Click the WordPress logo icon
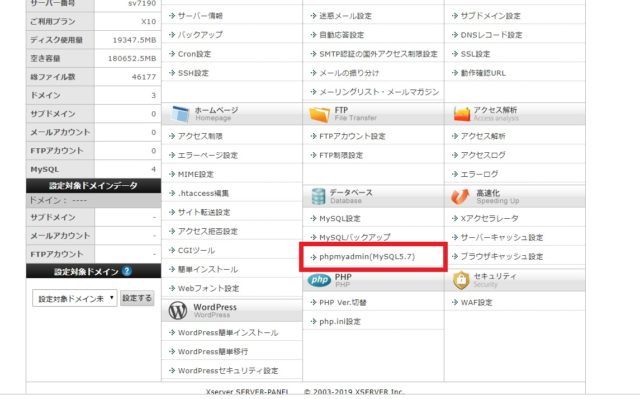640x399 pixels. tap(178, 310)
